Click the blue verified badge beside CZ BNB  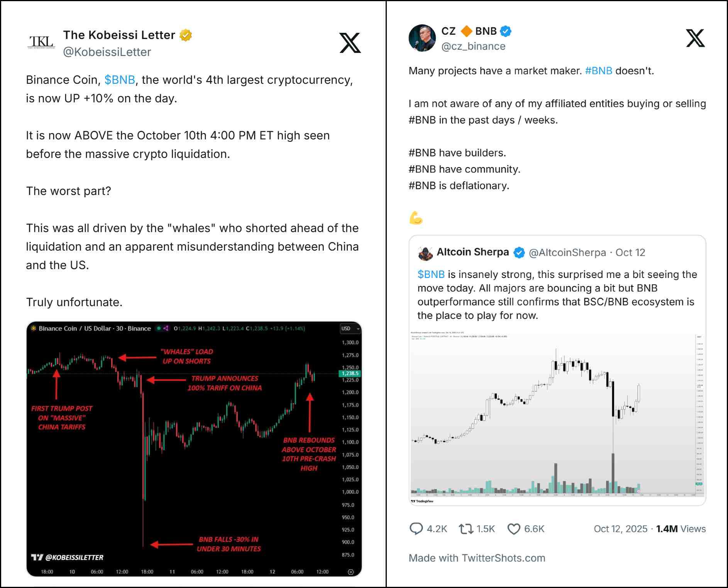pyautogui.click(x=506, y=31)
